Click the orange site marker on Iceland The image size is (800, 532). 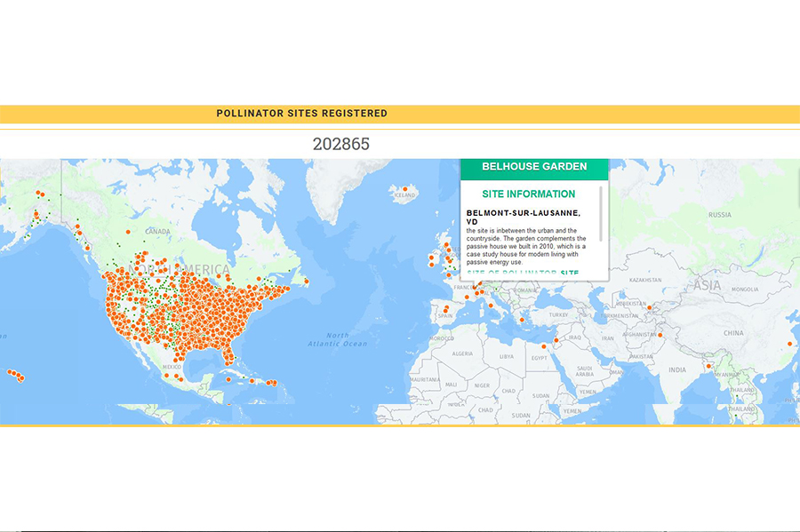405,189
